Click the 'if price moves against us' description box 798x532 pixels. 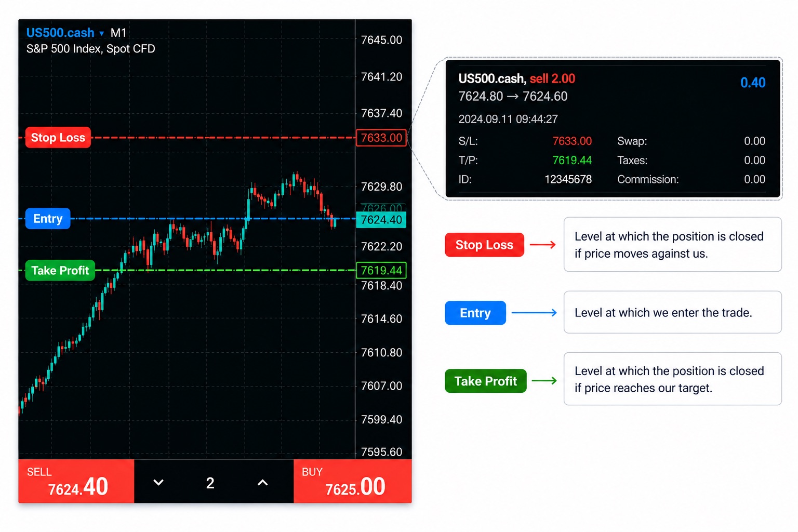[673, 245]
